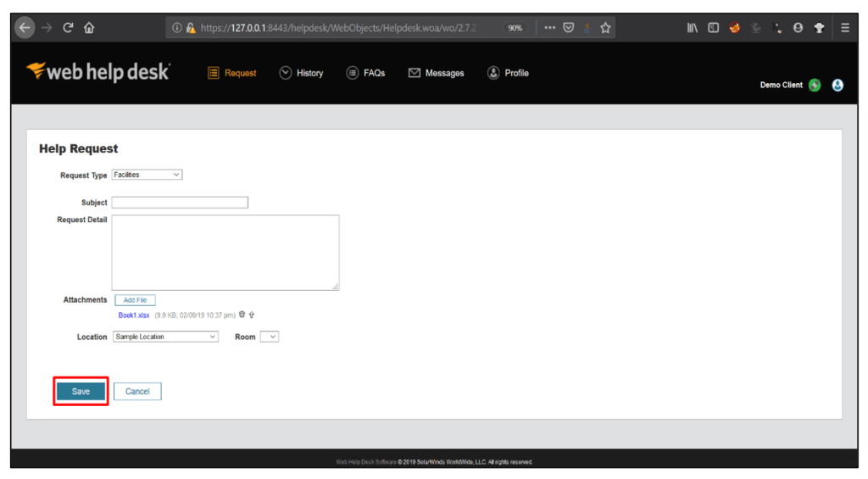Click the Add File button
The width and height of the screenshot is (868, 479).
pos(135,300)
